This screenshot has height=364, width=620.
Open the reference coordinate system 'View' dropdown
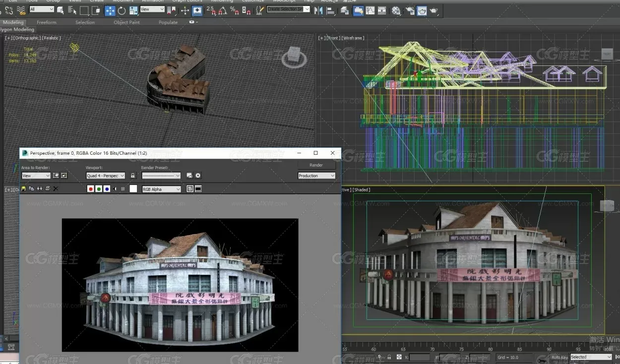152,9
